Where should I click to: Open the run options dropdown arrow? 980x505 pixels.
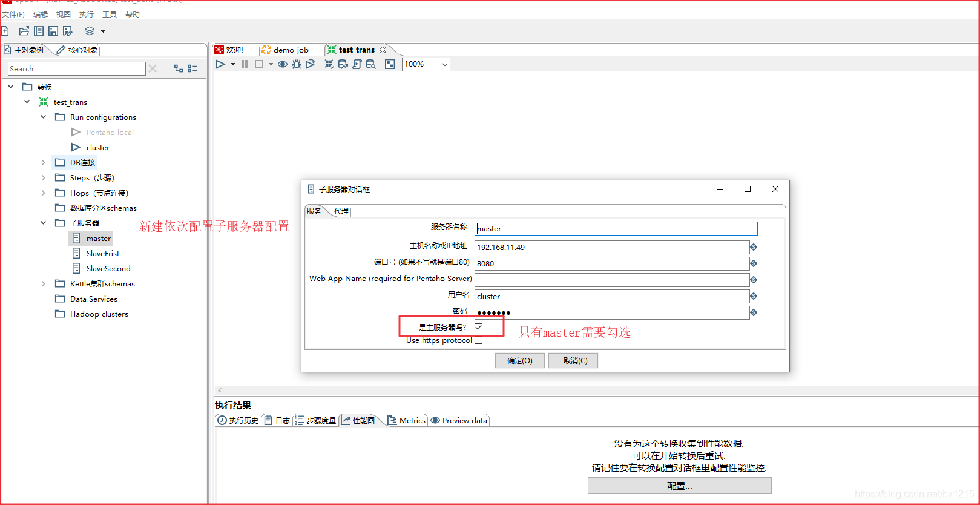click(232, 64)
